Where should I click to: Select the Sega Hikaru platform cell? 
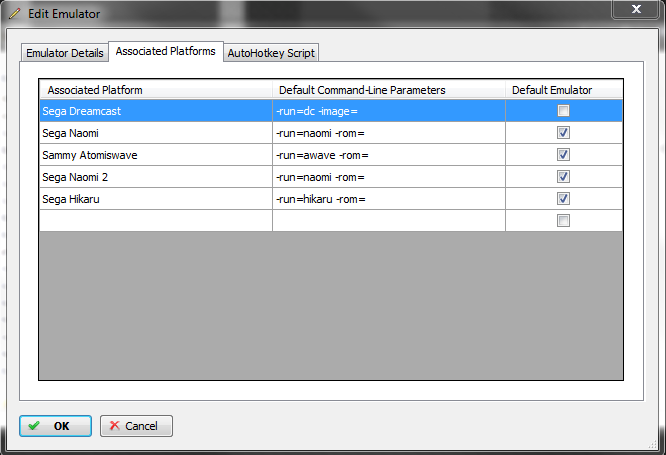pos(156,199)
